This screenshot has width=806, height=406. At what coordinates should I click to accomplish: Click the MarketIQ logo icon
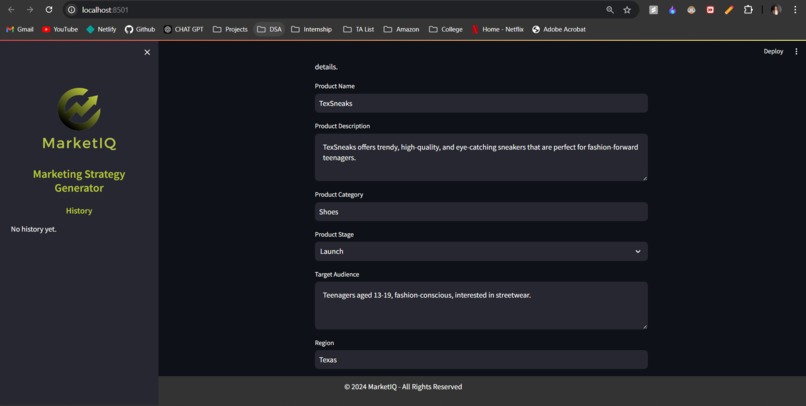[79, 108]
